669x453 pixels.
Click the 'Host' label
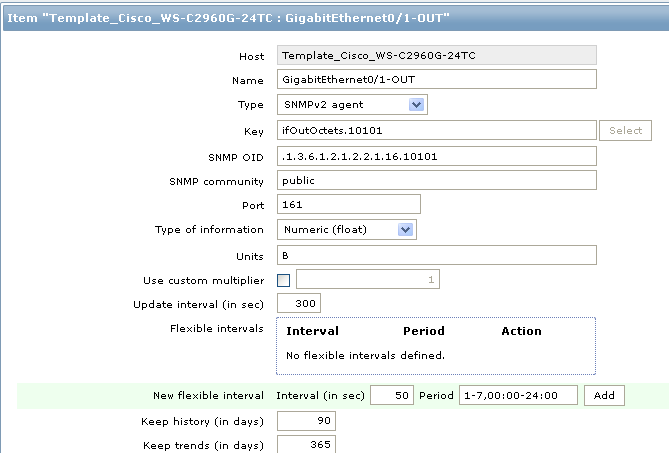tap(251, 57)
